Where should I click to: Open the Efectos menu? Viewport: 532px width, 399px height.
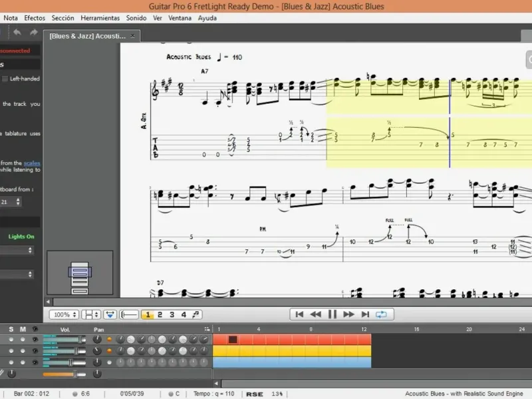pos(35,18)
